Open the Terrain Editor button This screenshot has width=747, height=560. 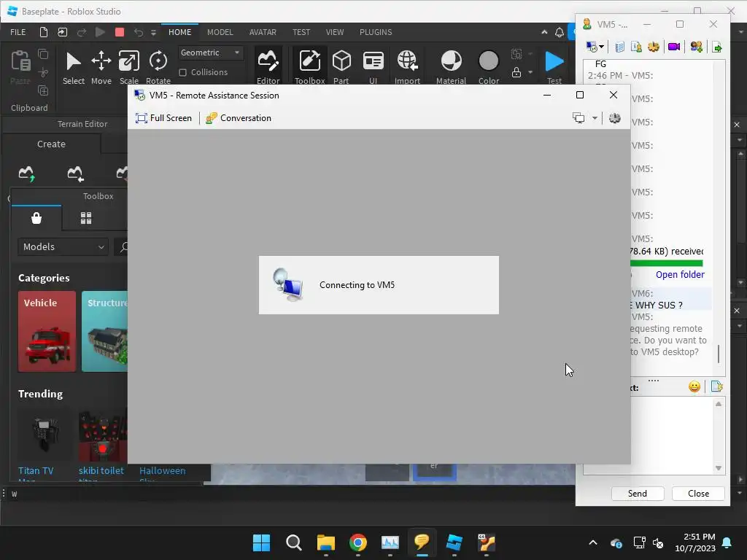click(x=268, y=66)
